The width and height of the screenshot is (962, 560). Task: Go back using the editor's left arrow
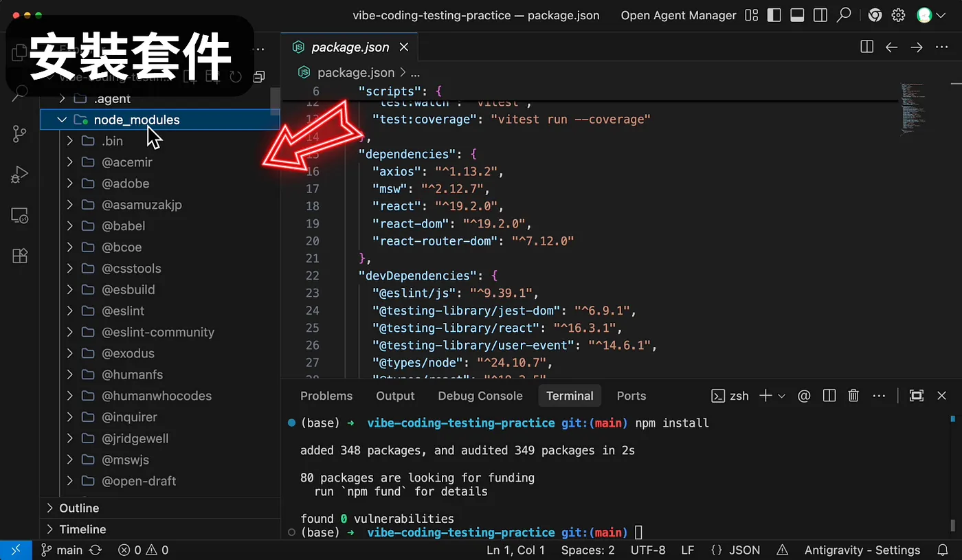891,47
